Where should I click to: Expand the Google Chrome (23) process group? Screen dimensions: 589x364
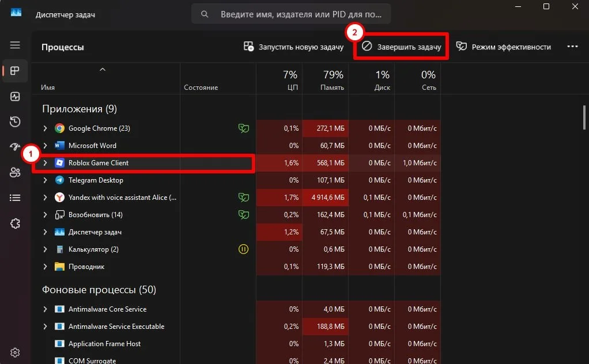point(45,128)
